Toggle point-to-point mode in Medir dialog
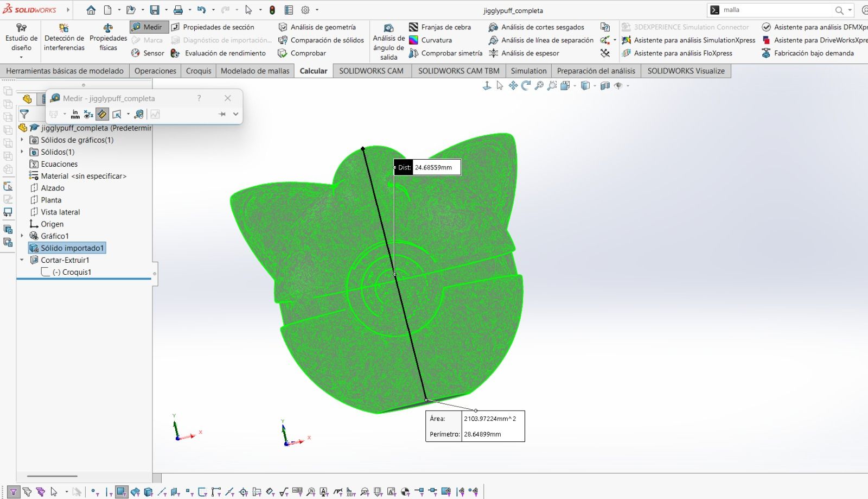The height and width of the screenshot is (499, 868). [102, 114]
